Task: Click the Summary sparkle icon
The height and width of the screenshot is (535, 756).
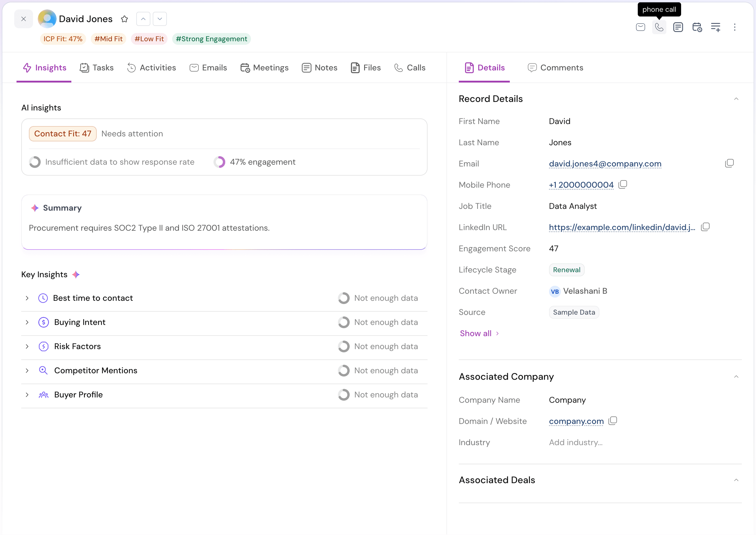Action: point(34,208)
